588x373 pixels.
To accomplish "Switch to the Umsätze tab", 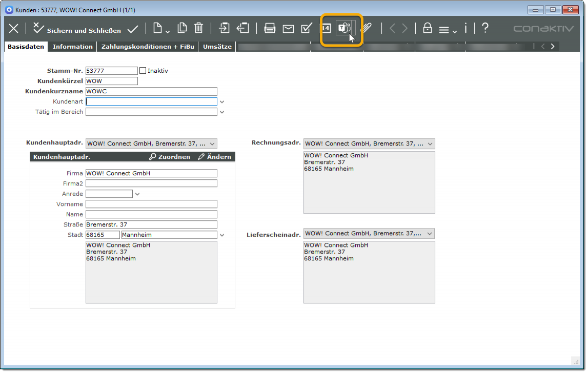I will point(217,47).
